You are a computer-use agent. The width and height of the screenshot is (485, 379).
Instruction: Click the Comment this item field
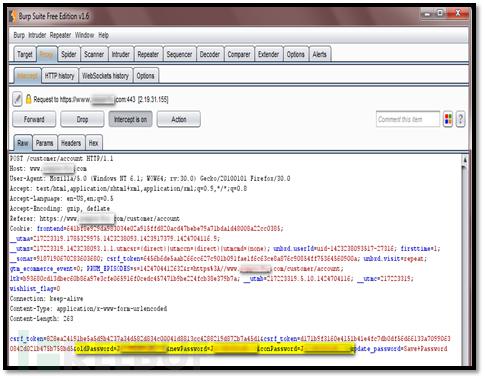408,119
